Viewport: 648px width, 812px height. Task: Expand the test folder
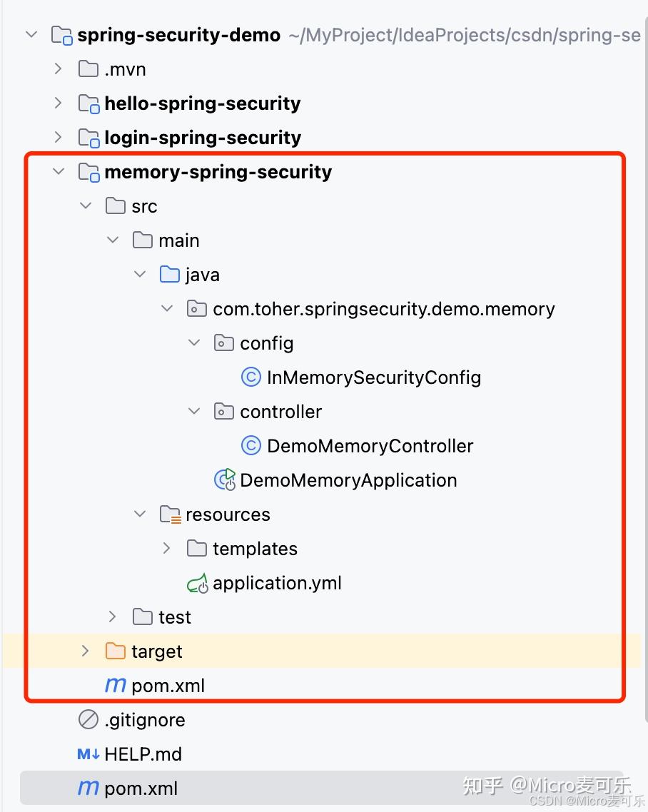point(112,616)
